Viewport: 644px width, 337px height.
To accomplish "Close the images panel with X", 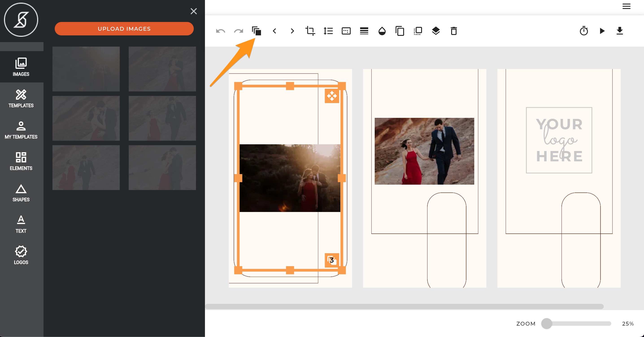I will [x=194, y=11].
